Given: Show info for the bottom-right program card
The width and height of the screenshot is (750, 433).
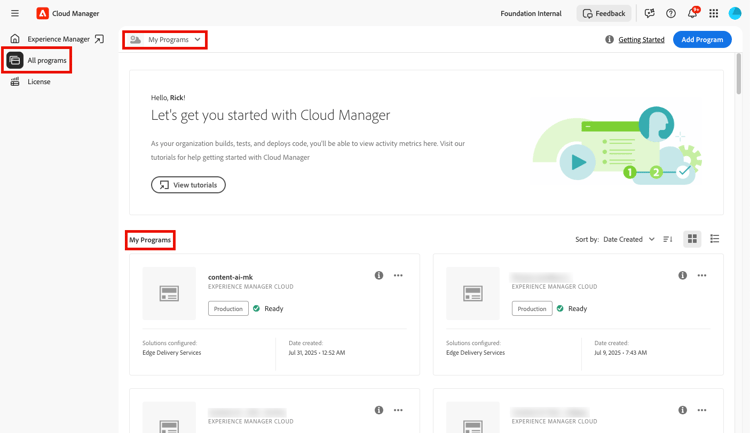Looking at the screenshot, I should (x=683, y=410).
